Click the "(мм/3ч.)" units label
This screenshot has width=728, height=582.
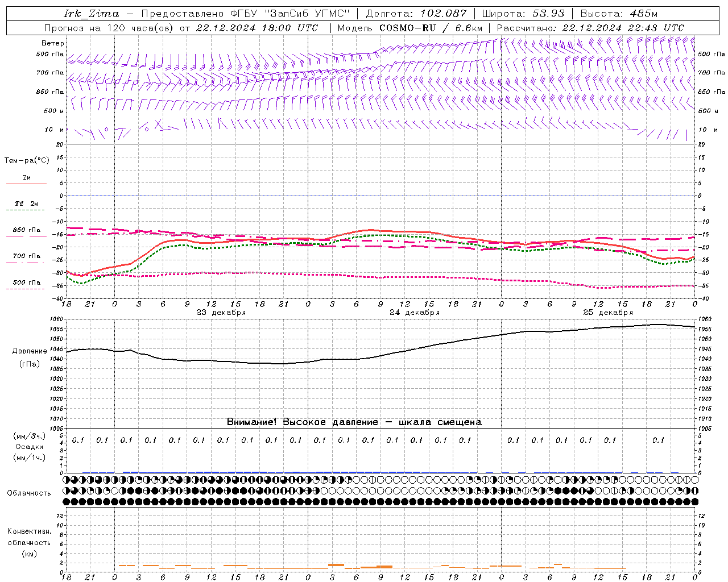30,436
